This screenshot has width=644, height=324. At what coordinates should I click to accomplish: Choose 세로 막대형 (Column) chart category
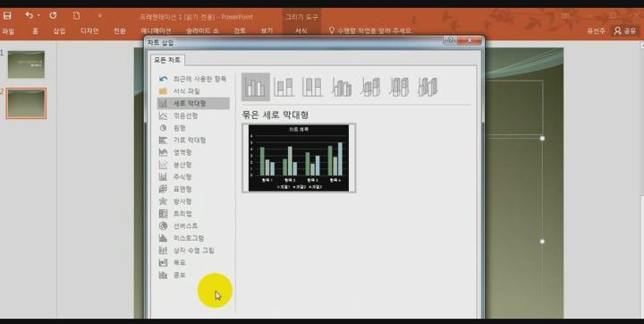click(x=193, y=103)
